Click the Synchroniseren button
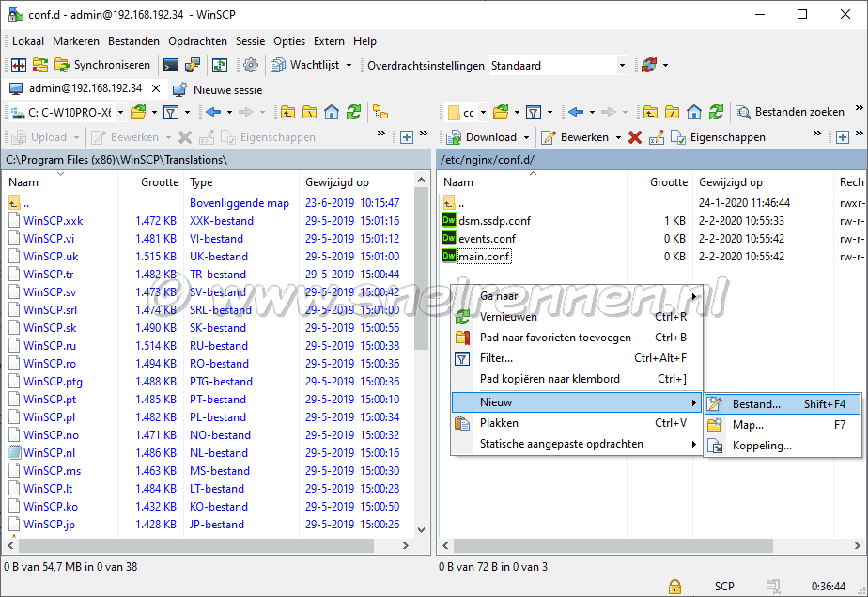Viewport: 868px width, 597px height. [102, 66]
